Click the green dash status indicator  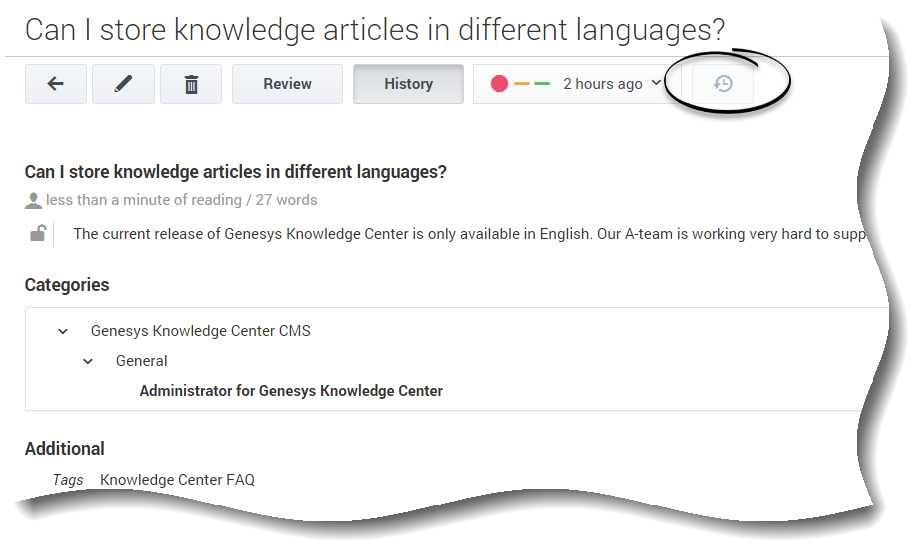point(542,84)
